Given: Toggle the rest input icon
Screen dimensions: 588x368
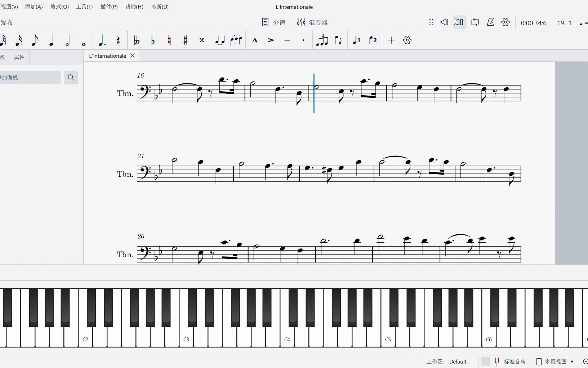Looking at the screenshot, I should 118,40.
